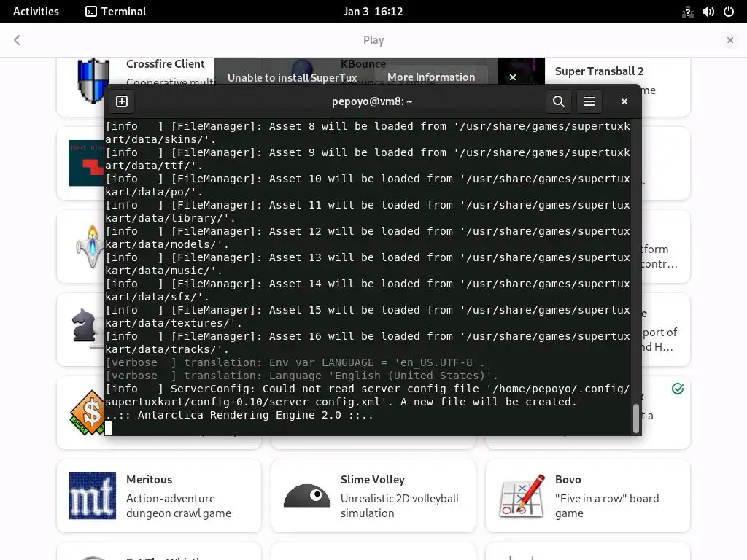Click the 'Play' header title
Viewport: 747px width, 560px height.
(373, 40)
